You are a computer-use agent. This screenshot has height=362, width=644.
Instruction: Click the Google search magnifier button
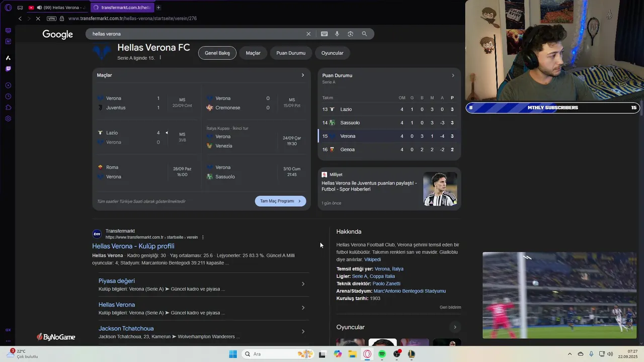(x=364, y=34)
